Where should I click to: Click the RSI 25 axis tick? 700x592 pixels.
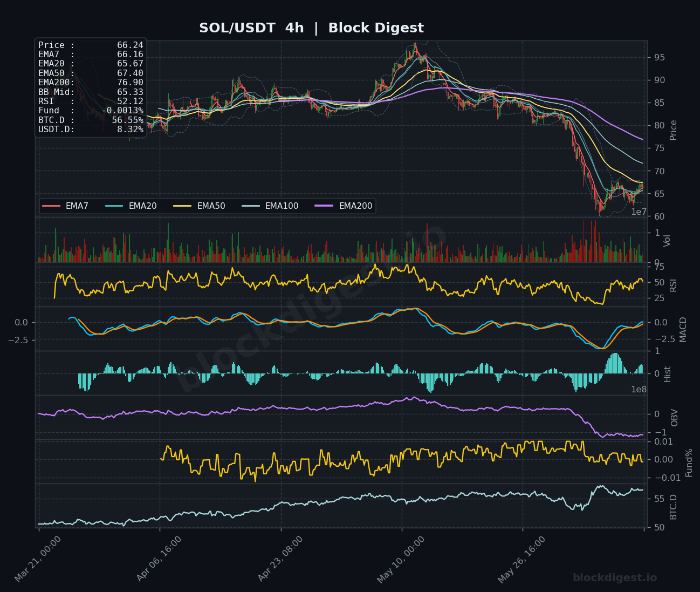[659, 298]
